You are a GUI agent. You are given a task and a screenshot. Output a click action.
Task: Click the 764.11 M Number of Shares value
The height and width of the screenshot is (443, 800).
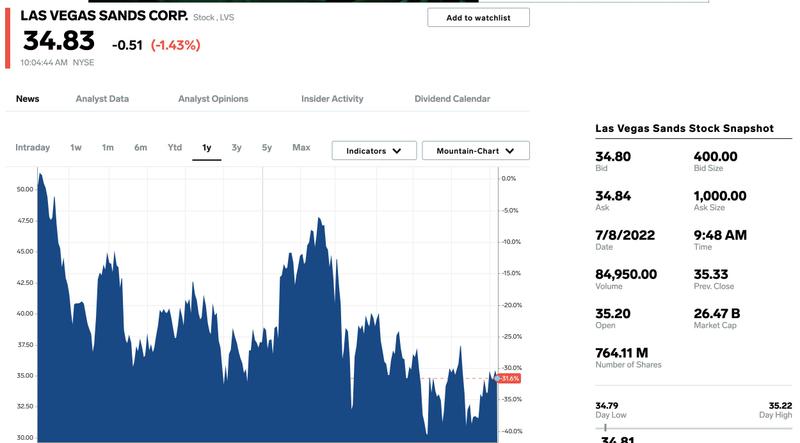621,353
